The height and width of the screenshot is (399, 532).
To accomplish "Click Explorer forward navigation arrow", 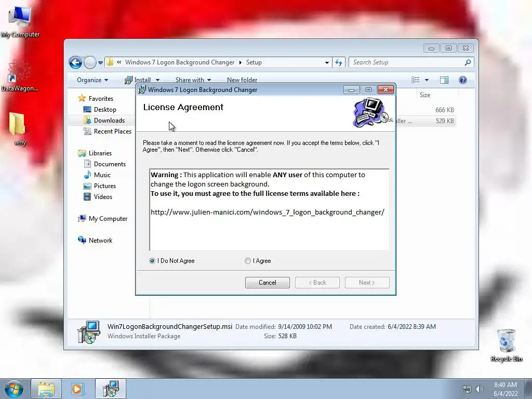I will click(90, 62).
